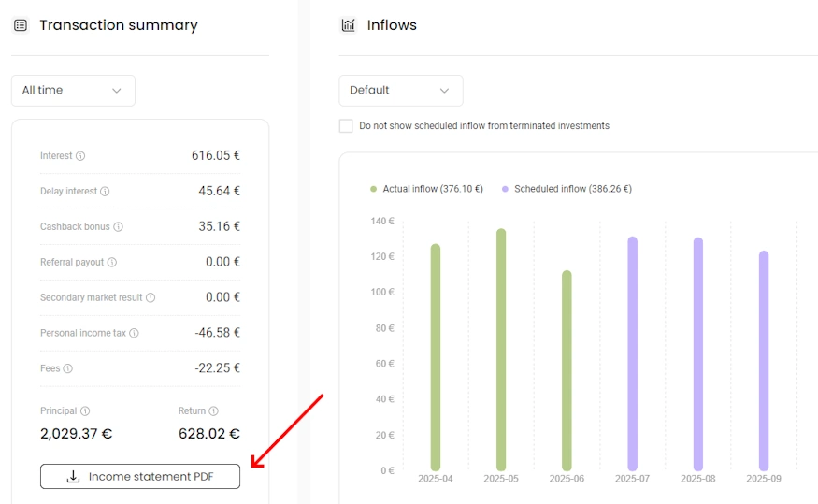Click the 2025-05 actual inflow bar
The height and width of the screenshot is (504, 818).
[501, 350]
